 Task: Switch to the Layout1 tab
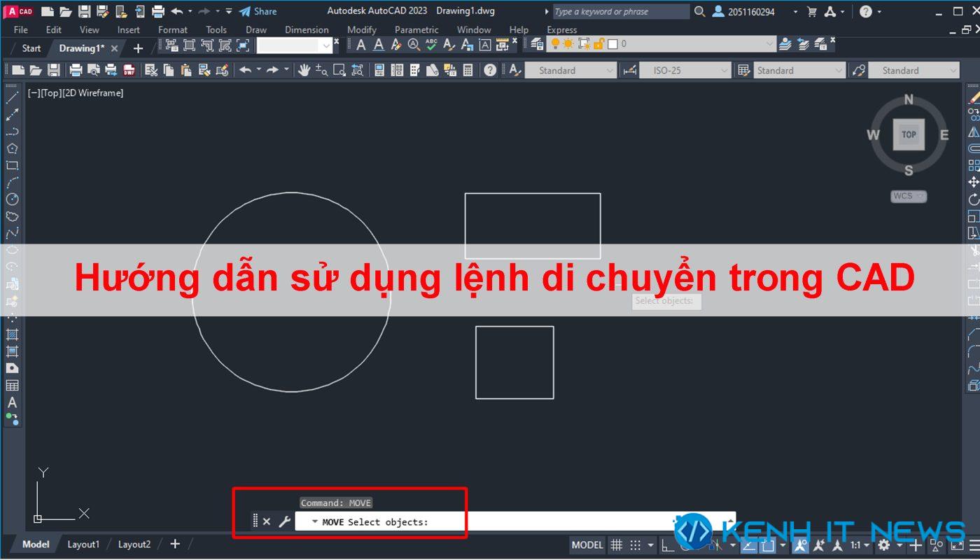click(83, 544)
